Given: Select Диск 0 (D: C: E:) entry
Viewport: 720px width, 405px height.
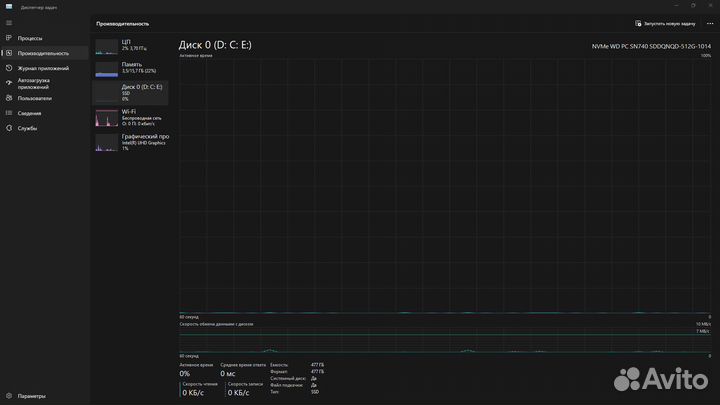Looking at the screenshot, I should tap(131, 92).
